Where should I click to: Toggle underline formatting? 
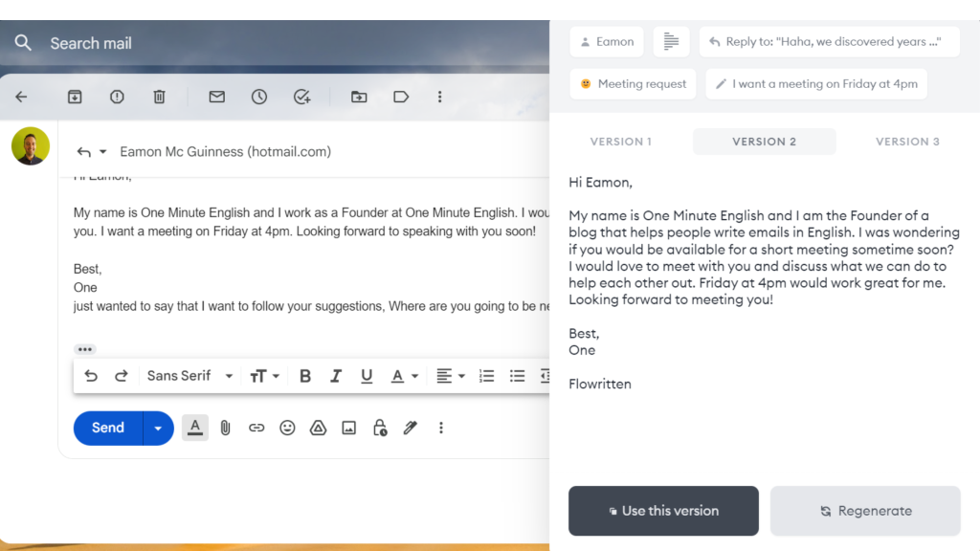367,375
